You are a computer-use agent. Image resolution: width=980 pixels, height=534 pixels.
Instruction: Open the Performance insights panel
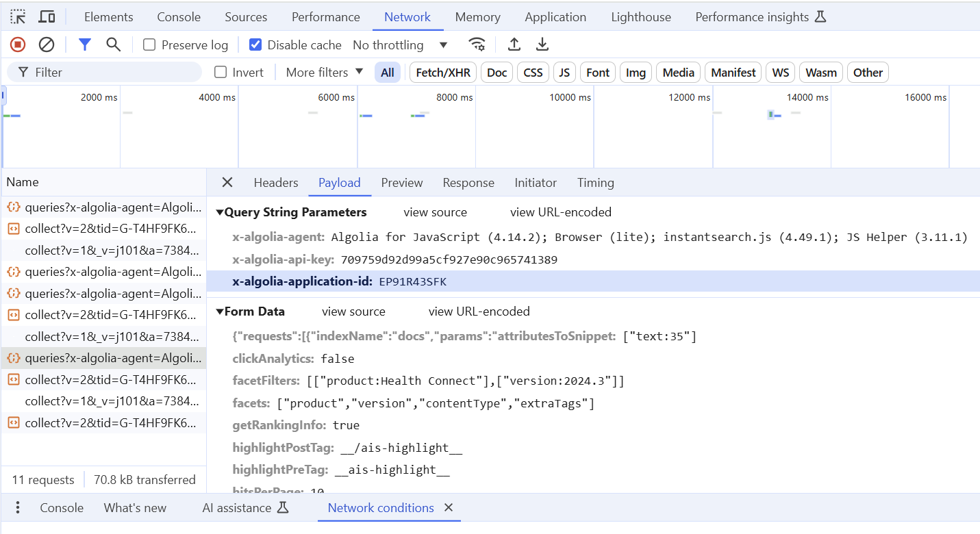(761, 17)
